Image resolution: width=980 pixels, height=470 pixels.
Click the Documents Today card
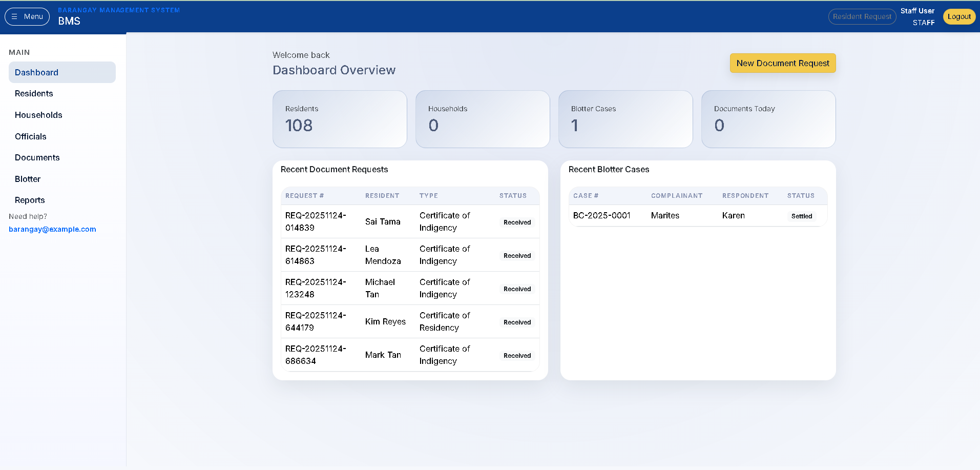tap(768, 119)
